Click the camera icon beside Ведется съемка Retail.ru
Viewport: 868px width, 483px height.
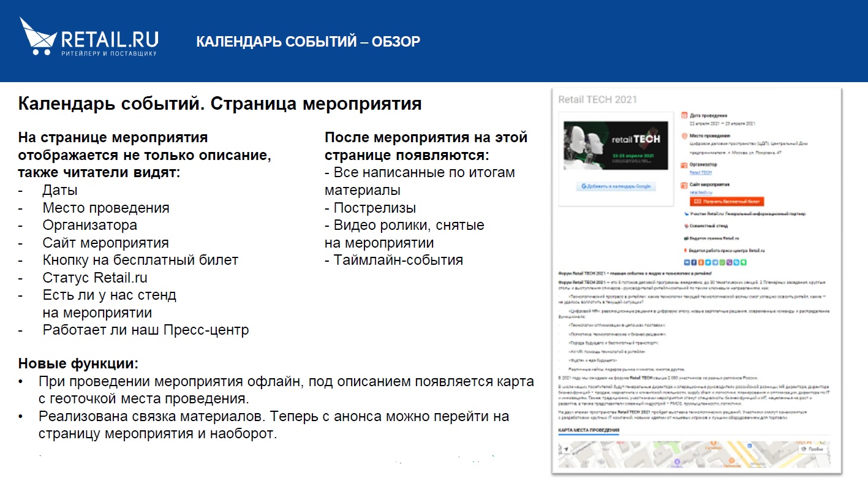point(686,238)
